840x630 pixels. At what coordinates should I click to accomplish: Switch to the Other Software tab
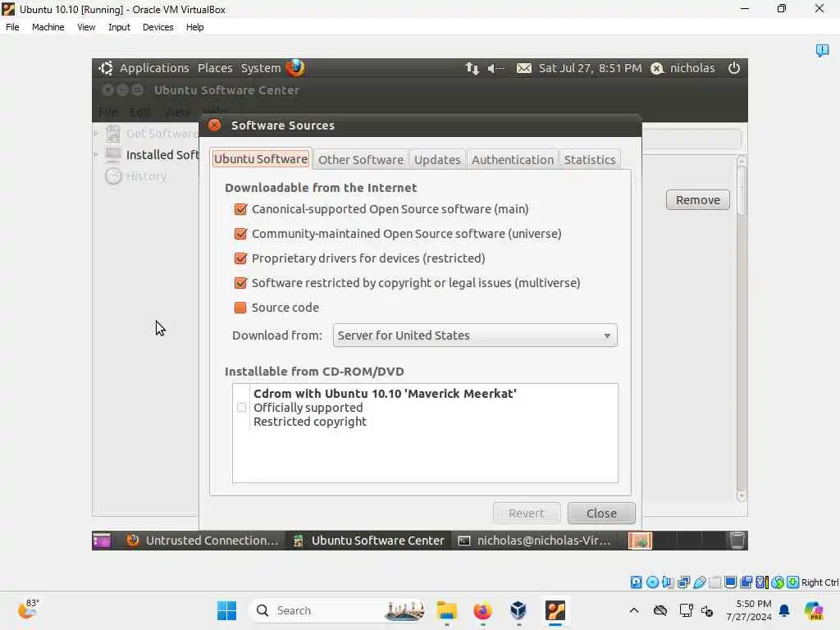[x=361, y=160]
